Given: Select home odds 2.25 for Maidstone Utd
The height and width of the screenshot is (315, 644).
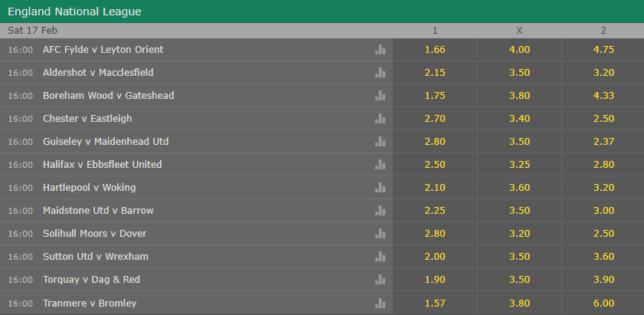Looking at the screenshot, I should click(x=435, y=211).
